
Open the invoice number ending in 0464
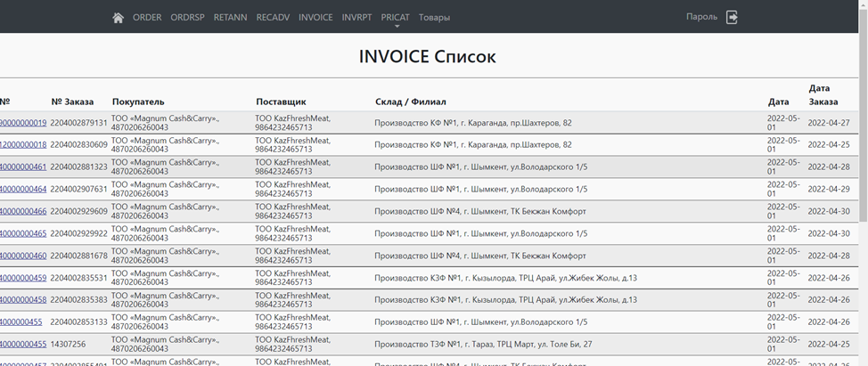[23, 189]
